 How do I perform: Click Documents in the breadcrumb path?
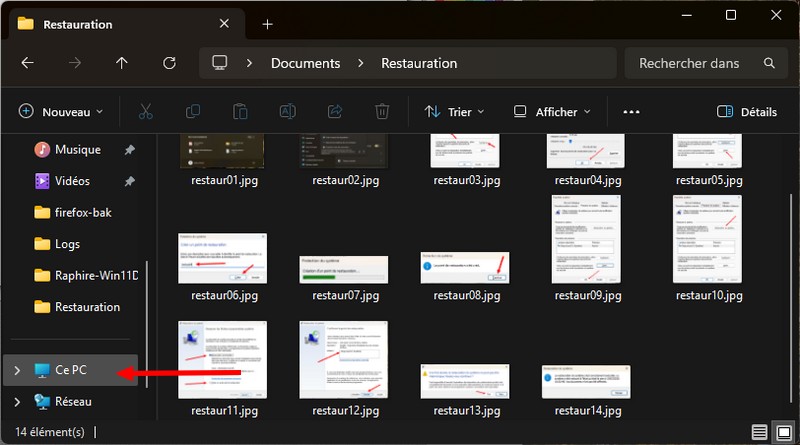tap(305, 63)
